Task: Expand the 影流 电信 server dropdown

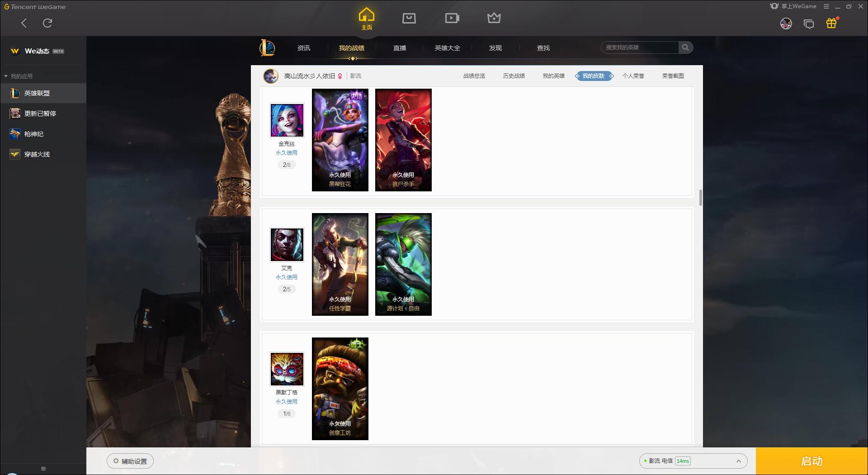Action: click(x=693, y=461)
